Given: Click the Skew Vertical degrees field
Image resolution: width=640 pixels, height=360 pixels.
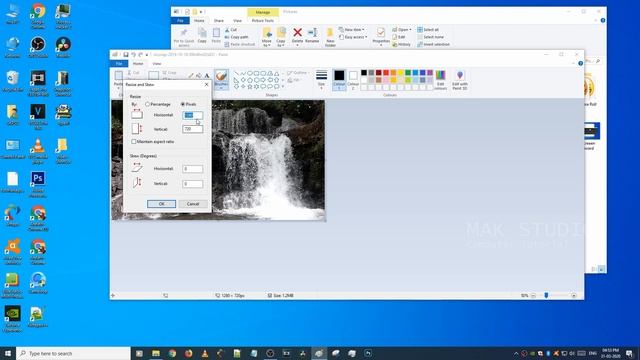Looking at the screenshot, I should 192,184.
